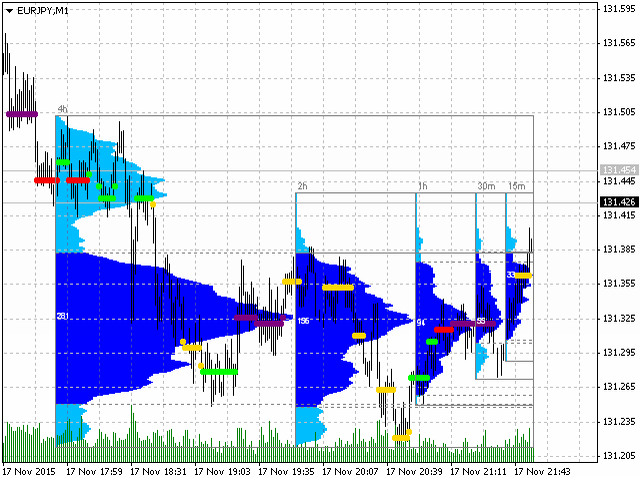Select the 1h profile label
Image resolution: width=640 pixels, height=480 pixels.
pyautogui.click(x=422, y=187)
